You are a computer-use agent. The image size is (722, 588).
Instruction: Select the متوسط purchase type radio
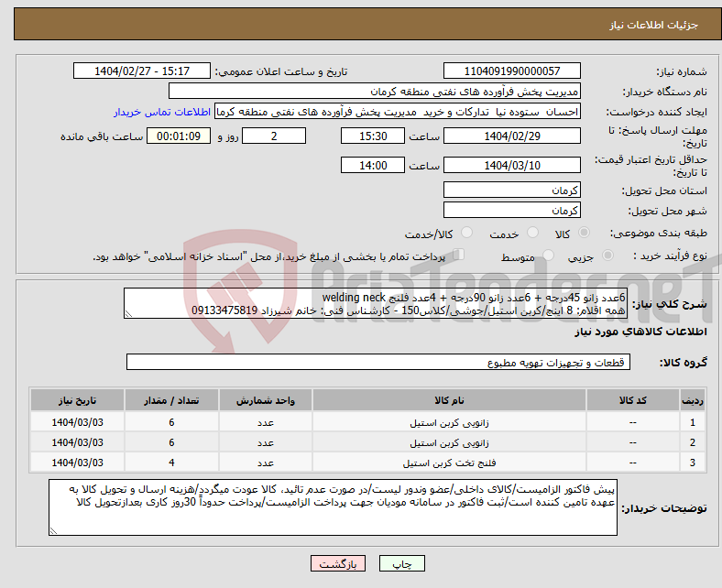548,256
